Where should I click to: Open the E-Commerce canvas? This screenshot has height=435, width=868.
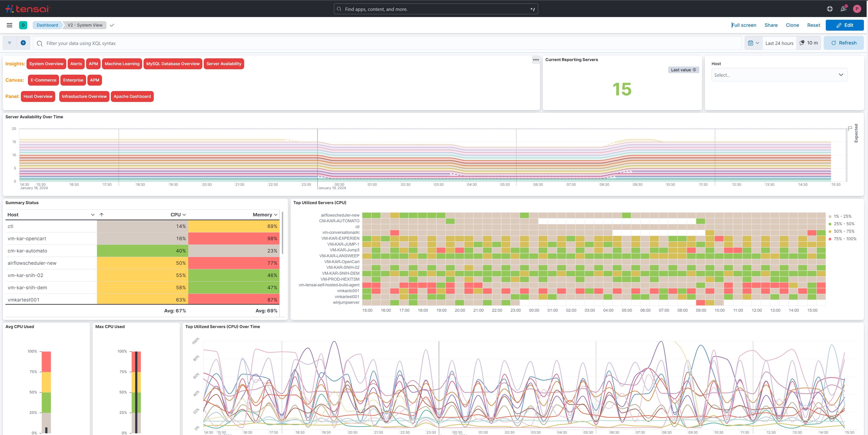(x=43, y=80)
